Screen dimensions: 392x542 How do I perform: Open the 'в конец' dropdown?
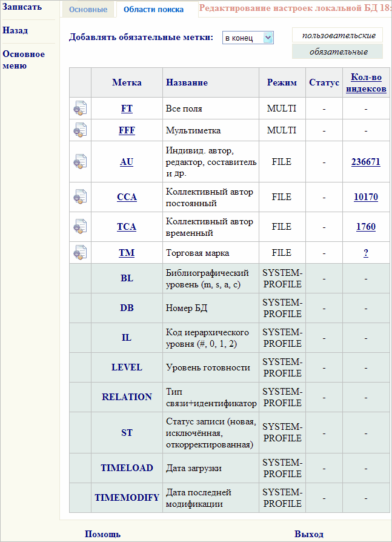coord(248,38)
